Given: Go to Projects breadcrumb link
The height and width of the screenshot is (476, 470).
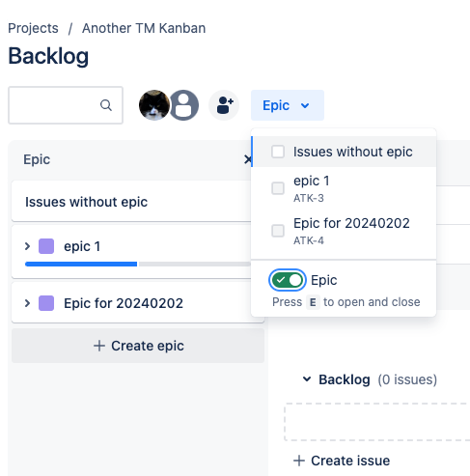Looking at the screenshot, I should (x=33, y=28).
